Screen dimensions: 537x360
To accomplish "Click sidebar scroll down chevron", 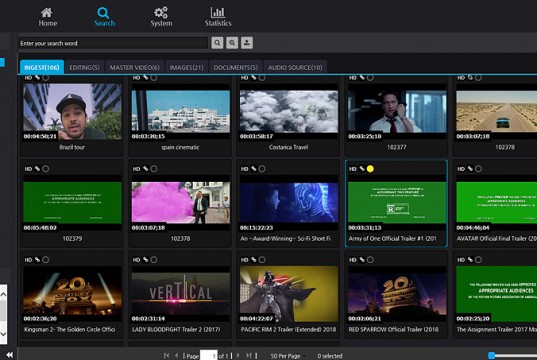I will point(3,334).
